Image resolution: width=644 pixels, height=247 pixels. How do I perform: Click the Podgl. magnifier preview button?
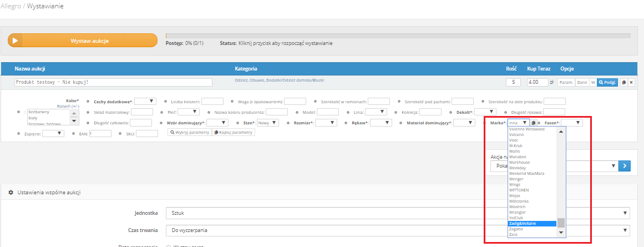coord(607,82)
